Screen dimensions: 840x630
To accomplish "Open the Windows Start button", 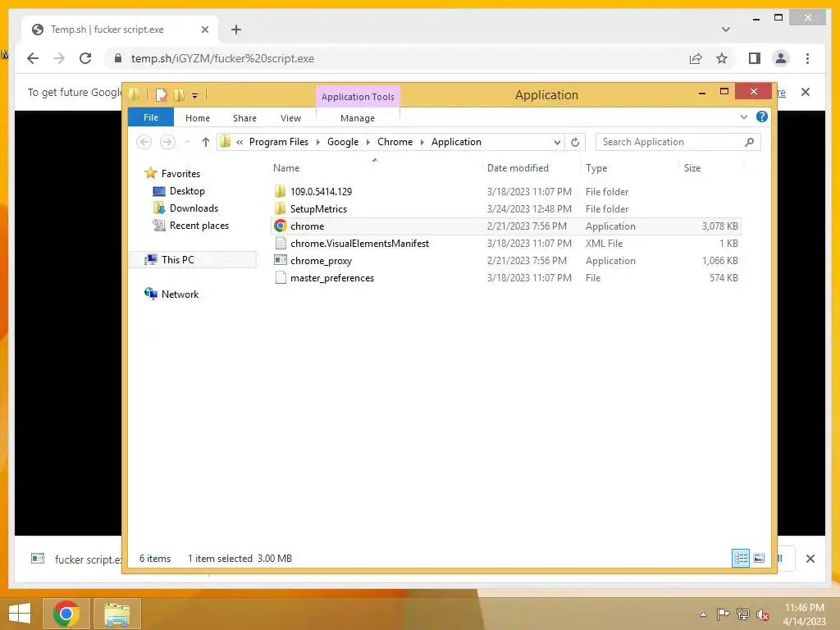I will [x=20, y=614].
